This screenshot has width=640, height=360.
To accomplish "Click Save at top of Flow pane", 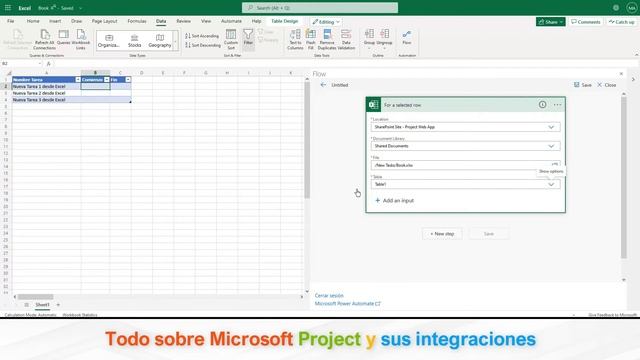I will click(x=583, y=85).
